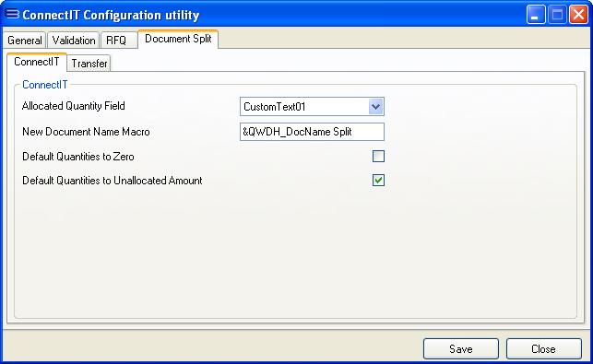
Task: Open the Validation tab
Action: pos(74,40)
